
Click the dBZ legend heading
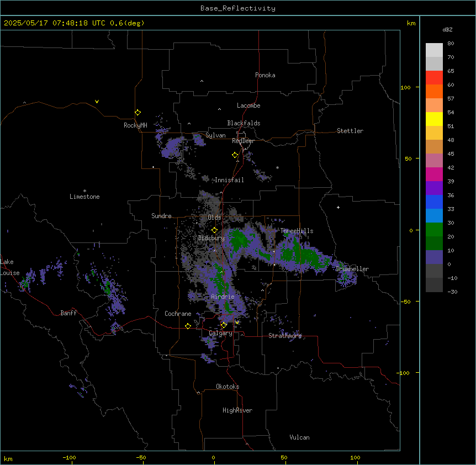point(447,29)
